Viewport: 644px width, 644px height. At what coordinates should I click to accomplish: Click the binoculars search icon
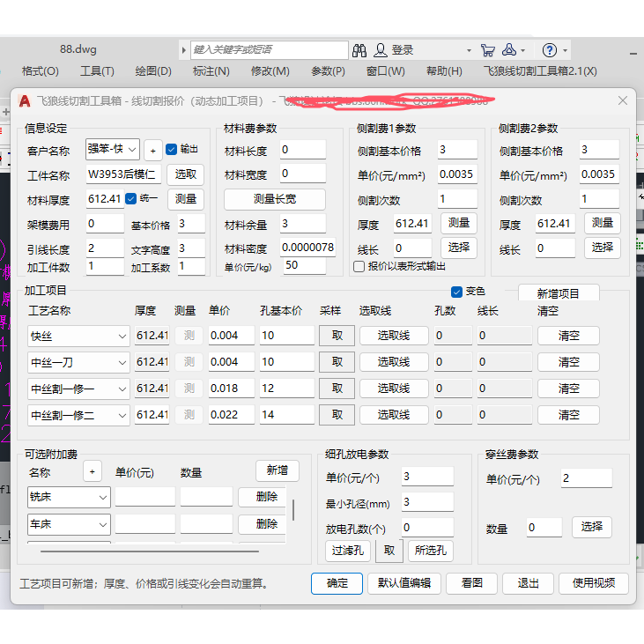[x=359, y=50]
